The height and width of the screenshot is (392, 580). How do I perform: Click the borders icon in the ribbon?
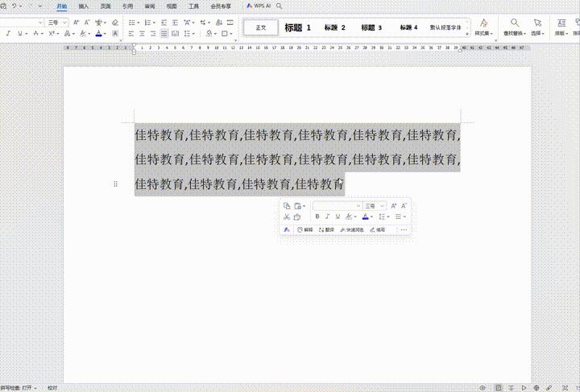(225, 34)
